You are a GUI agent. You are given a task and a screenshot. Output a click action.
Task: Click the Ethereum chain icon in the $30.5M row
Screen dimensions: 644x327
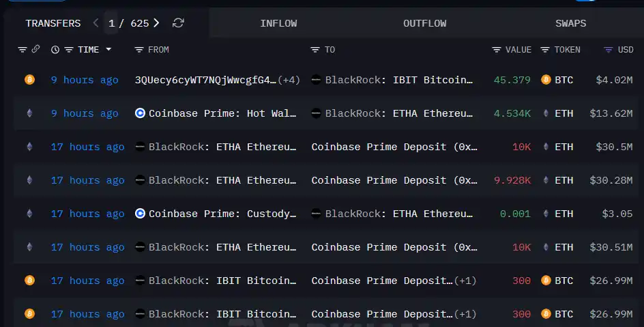pos(29,147)
